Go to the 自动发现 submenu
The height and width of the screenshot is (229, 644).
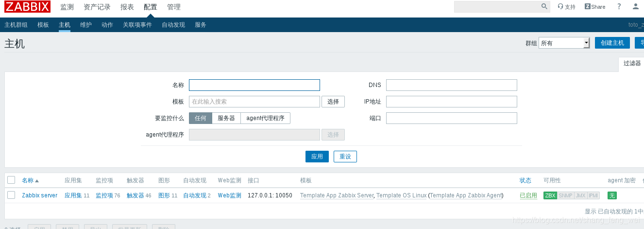coord(173,25)
